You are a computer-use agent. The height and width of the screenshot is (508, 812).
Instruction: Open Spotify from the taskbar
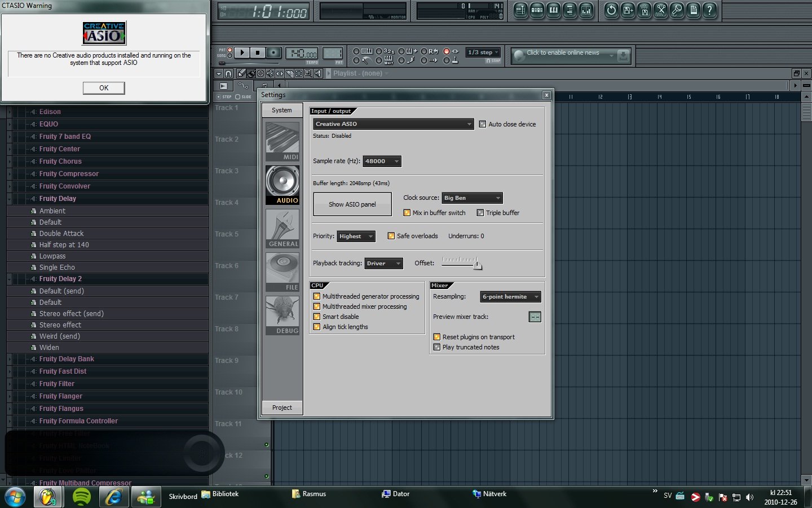[x=82, y=497]
